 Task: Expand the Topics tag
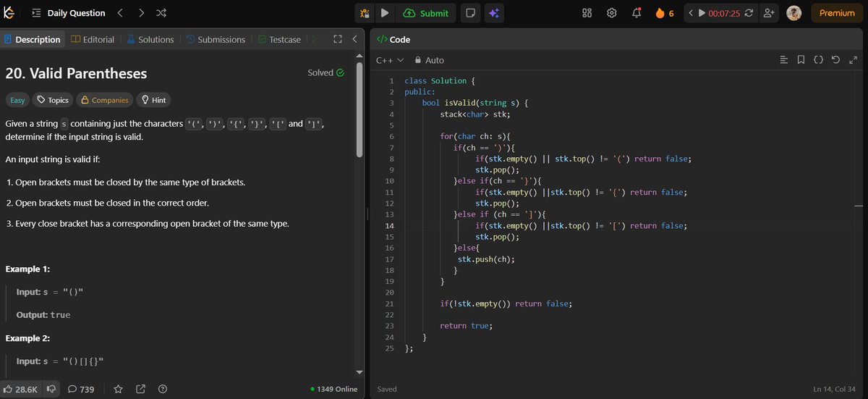(53, 101)
